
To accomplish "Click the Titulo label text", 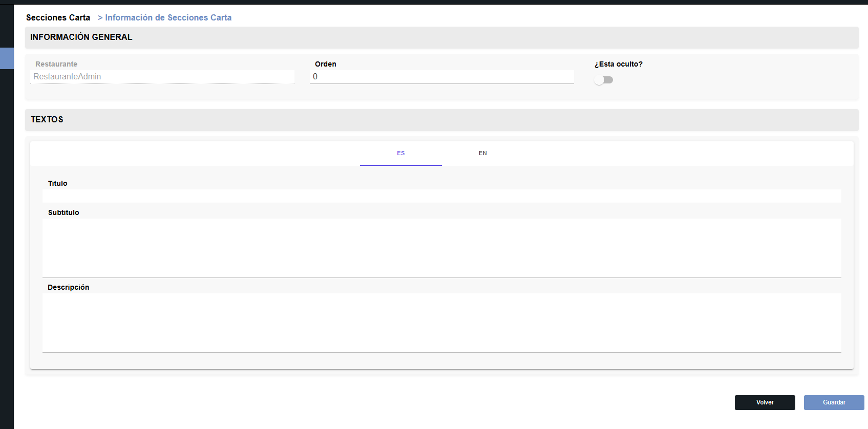I will (57, 183).
